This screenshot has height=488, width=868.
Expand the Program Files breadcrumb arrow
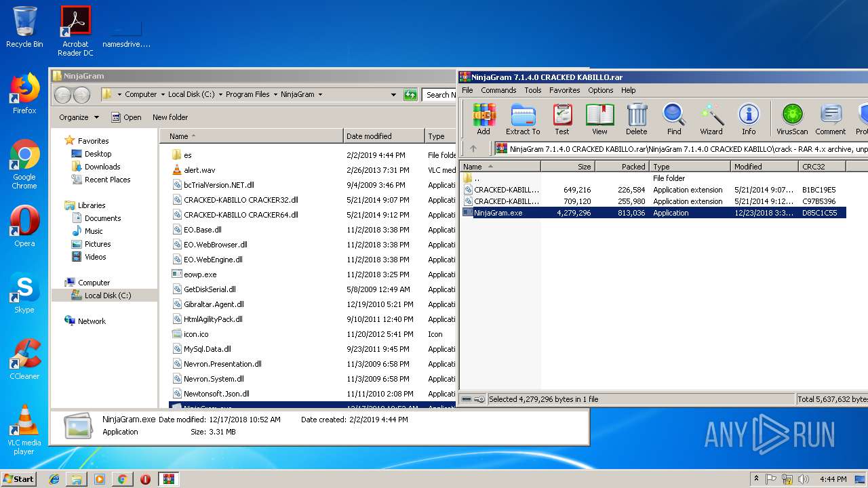[275, 95]
